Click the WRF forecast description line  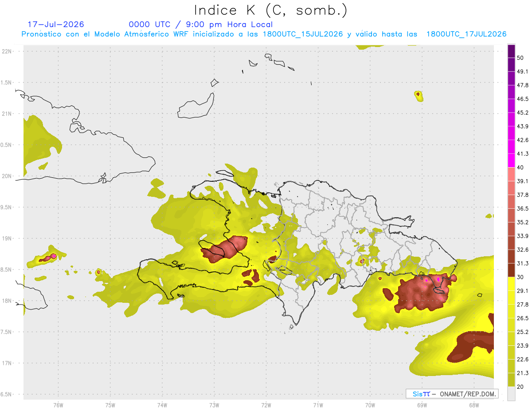(x=264, y=34)
